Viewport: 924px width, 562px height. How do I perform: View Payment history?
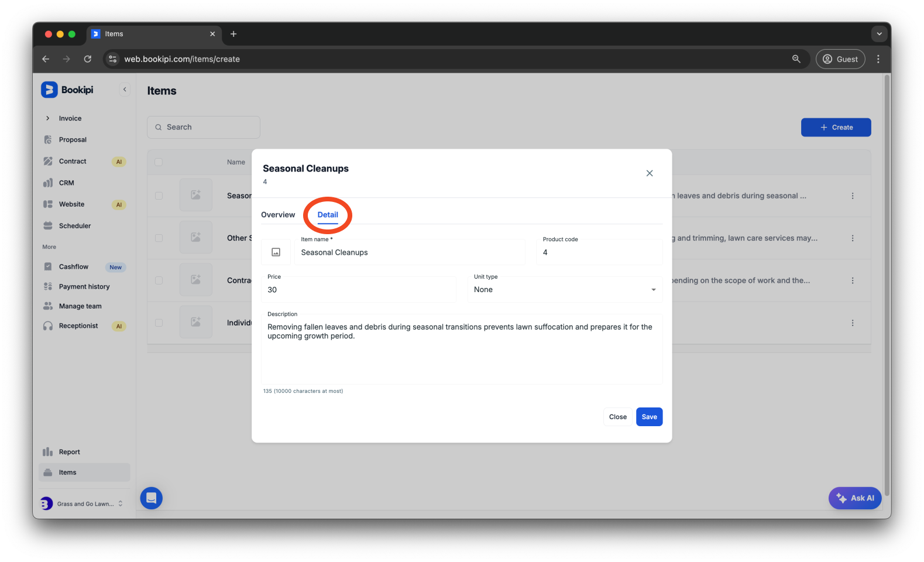click(84, 287)
